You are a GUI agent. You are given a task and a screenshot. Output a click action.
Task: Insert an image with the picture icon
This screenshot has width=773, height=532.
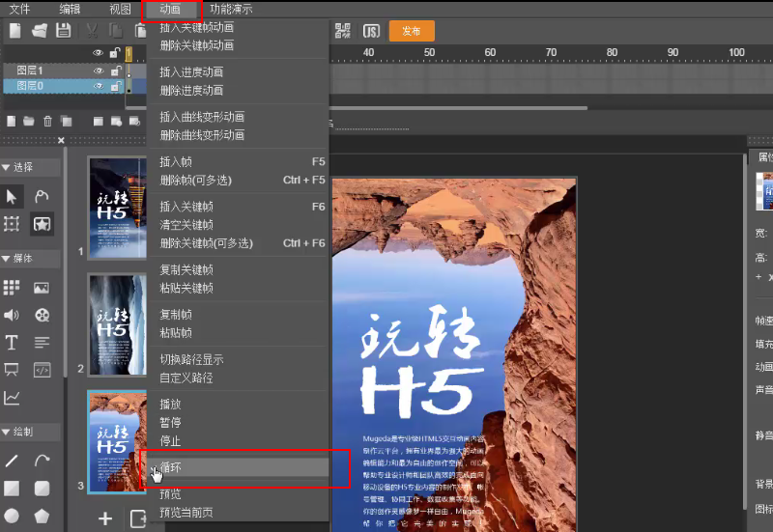point(42,288)
